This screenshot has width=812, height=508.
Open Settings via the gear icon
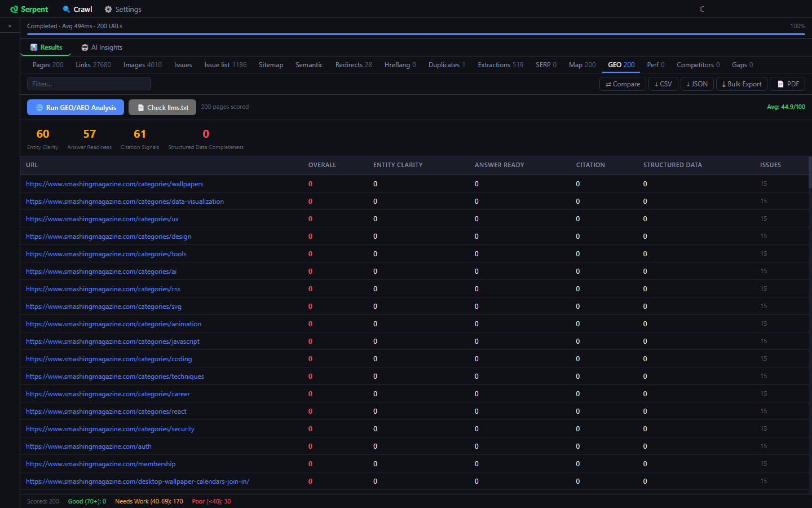coord(108,10)
